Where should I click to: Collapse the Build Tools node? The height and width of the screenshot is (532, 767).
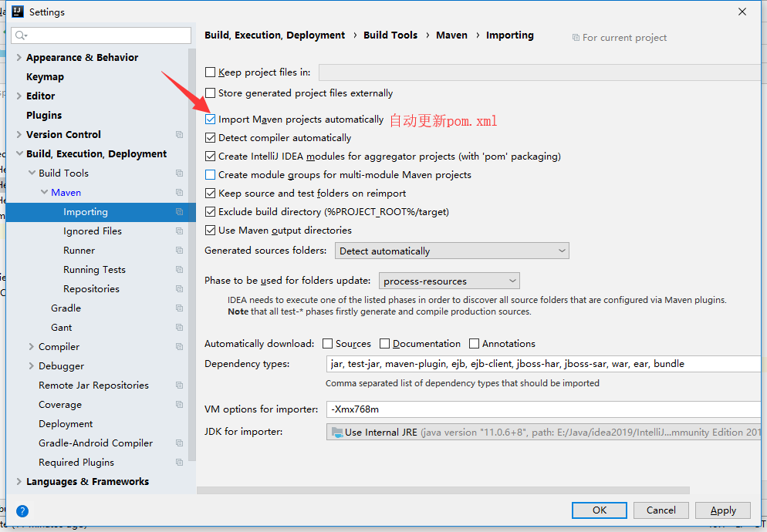(32, 173)
